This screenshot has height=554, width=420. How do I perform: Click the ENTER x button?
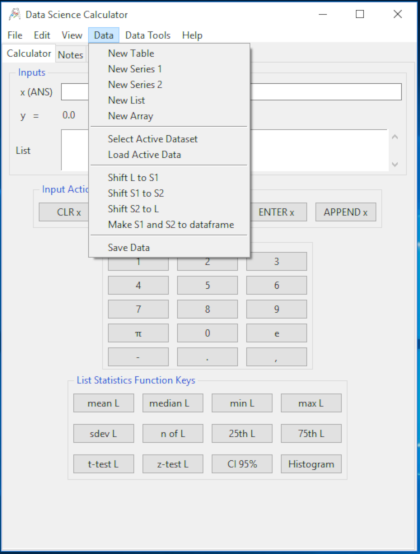276,212
